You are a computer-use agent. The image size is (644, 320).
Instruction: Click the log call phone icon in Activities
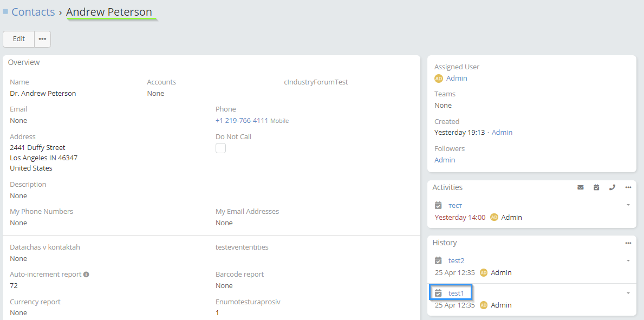pyautogui.click(x=612, y=187)
